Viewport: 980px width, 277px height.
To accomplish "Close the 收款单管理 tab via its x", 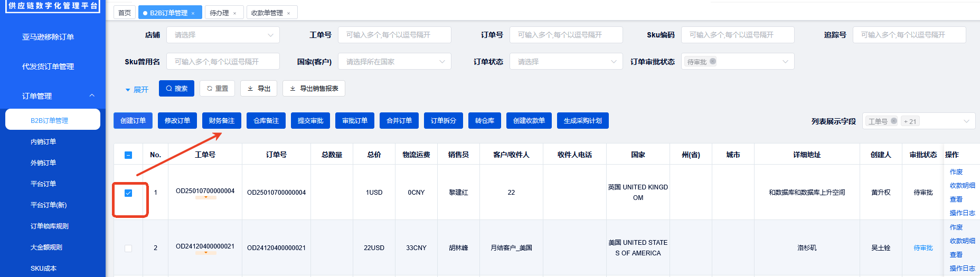I will pyautogui.click(x=288, y=13).
